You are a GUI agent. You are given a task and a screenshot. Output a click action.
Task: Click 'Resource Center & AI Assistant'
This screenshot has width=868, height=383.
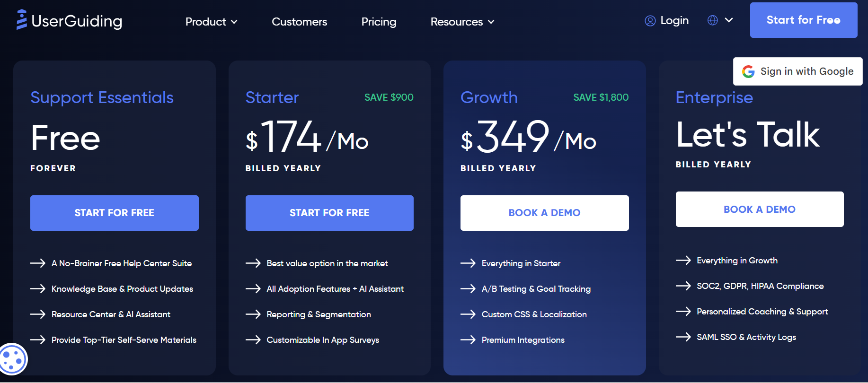(111, 314)
